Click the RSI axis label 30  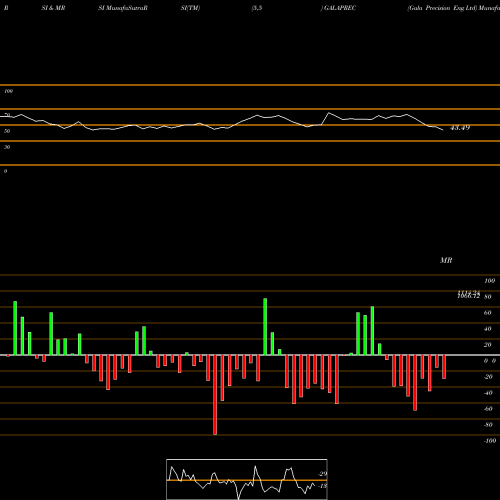tap(7, 147)
